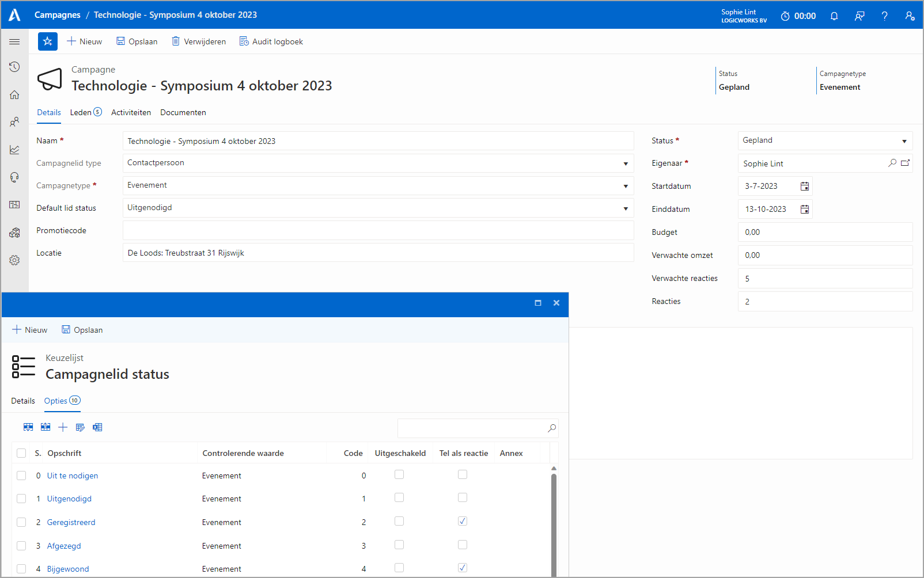Go to the home icon in sidebar
This screenshot has width=924, height=578.
[14, 94]
